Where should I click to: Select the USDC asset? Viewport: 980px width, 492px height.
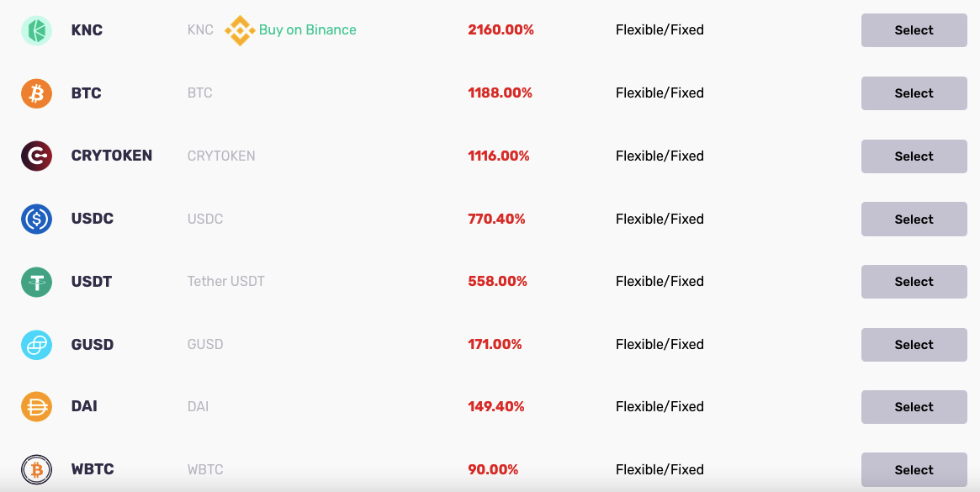click(914, 219)
